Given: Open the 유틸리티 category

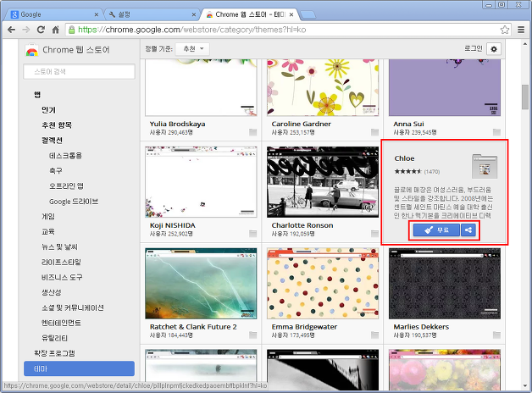Looking at the screenshot, I should tap(54, 338).
